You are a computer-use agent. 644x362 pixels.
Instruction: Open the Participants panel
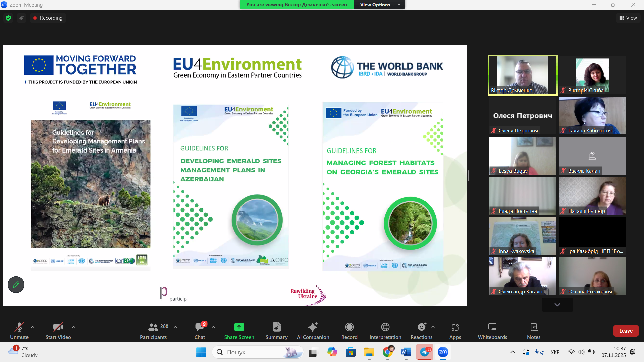pyautogui.click(x=153, y=330)
